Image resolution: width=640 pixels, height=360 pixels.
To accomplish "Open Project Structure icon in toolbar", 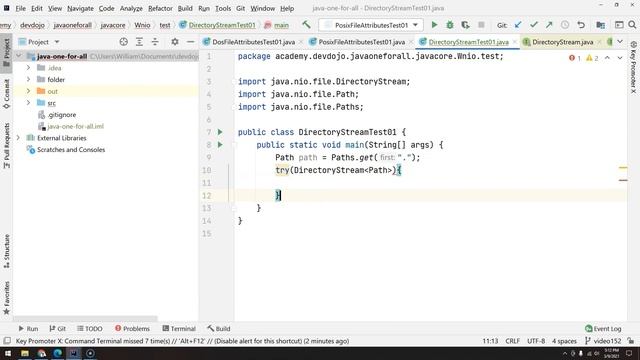I will [600, 25].
